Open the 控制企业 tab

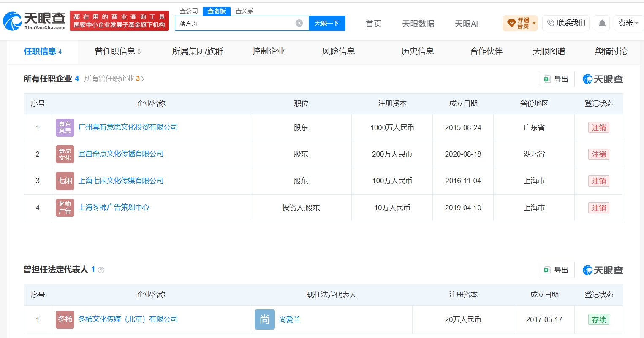click(269, 51)
